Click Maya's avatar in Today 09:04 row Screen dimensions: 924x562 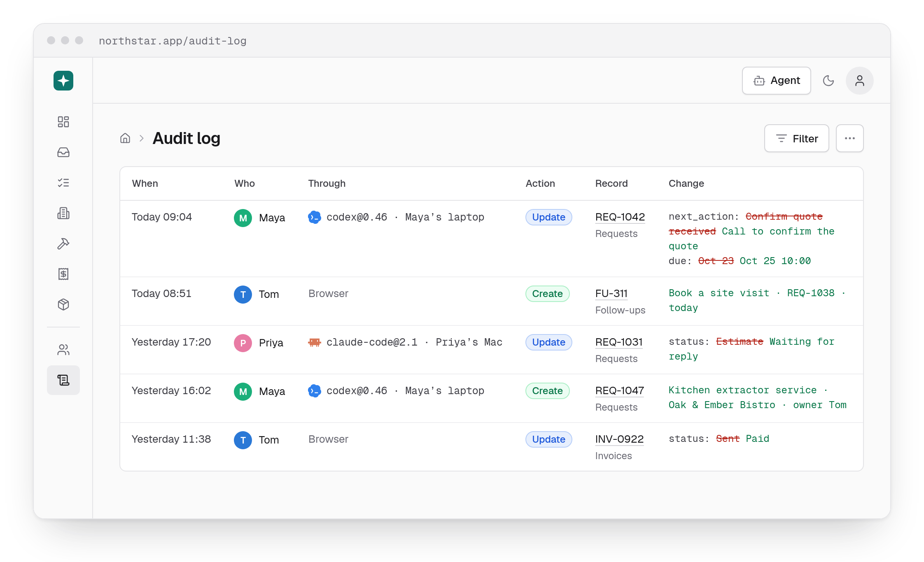tap(243, 218)
